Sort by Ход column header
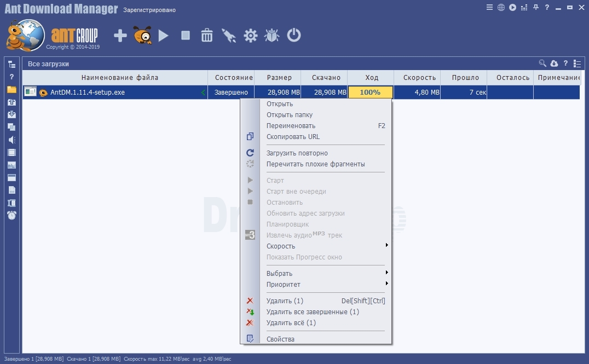The height and width of the screenshot is (364, 589). pyautogui.click(x=372, y=77)
